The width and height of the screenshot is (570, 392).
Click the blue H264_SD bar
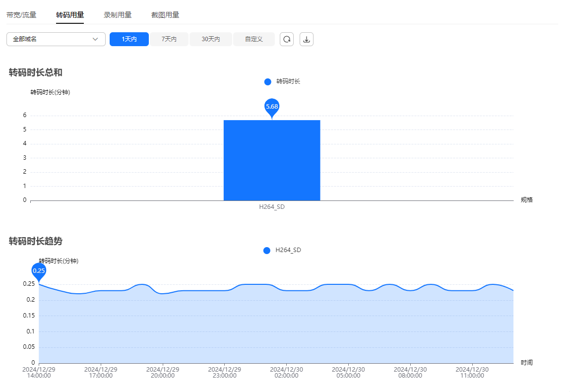pos(272,160)
